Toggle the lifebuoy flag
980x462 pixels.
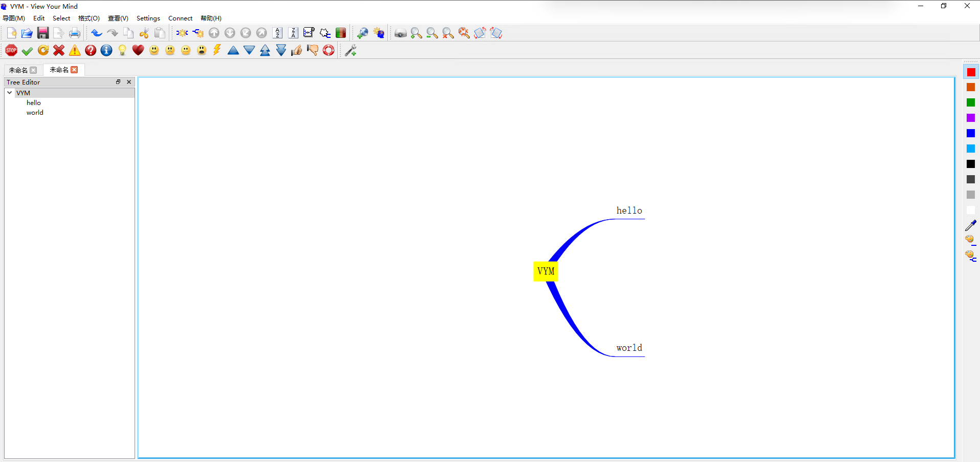pos(329,50)
